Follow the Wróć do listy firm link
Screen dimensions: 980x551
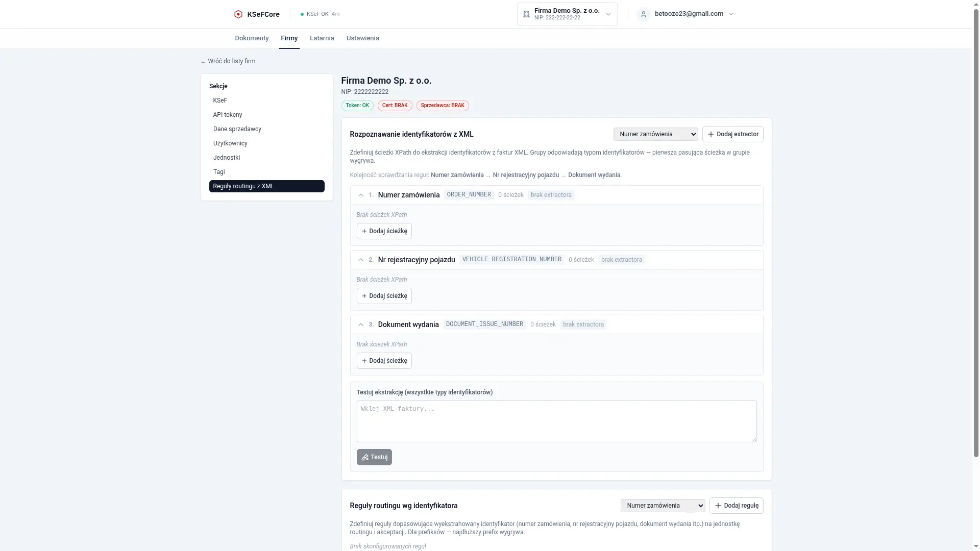click(x=228, y=61)
